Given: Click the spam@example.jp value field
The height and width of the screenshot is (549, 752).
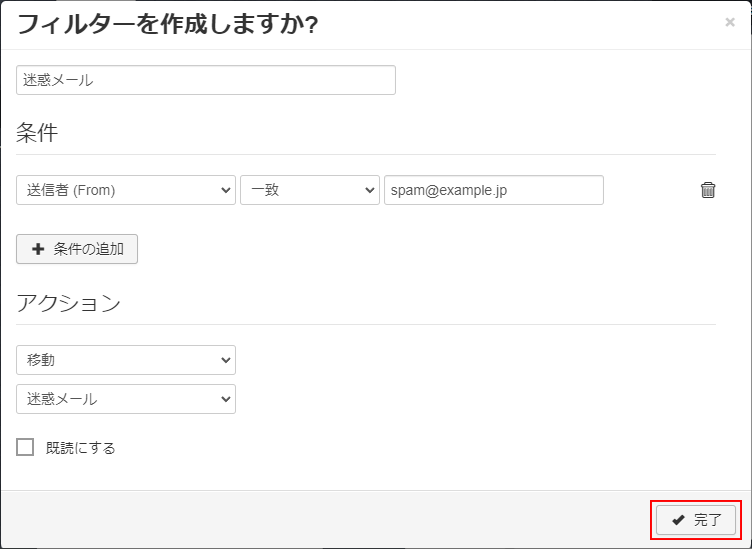Looking at the screenshot, I should click(493, 190).
